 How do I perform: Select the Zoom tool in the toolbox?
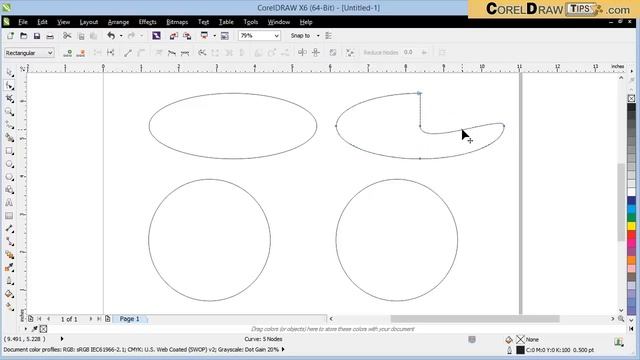pos(9,111)
